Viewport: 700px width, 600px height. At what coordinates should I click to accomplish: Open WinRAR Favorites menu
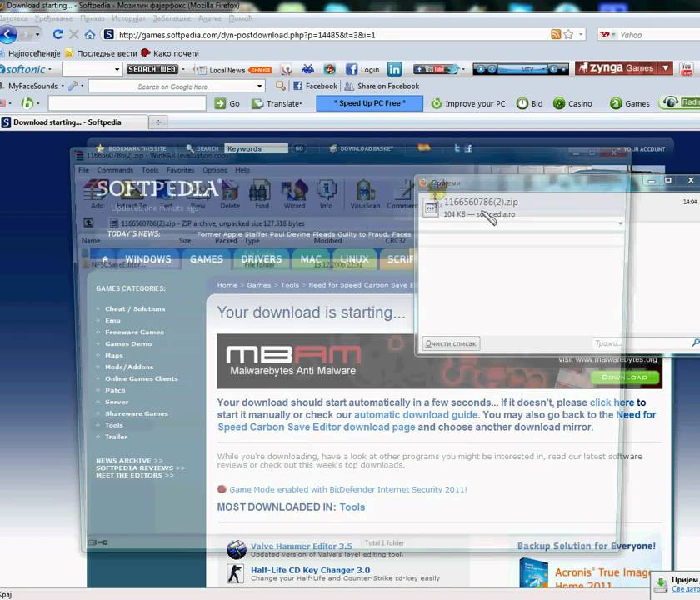click(180, 170)
